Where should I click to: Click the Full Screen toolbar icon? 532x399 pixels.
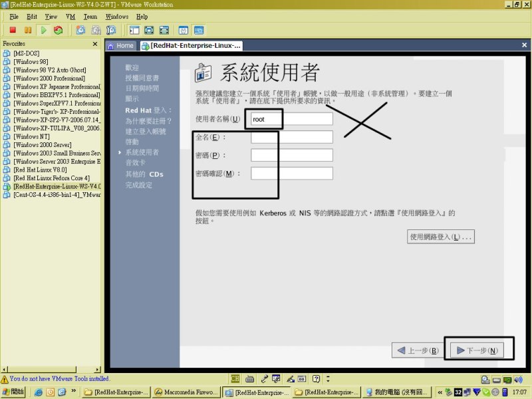pos(149,30)
